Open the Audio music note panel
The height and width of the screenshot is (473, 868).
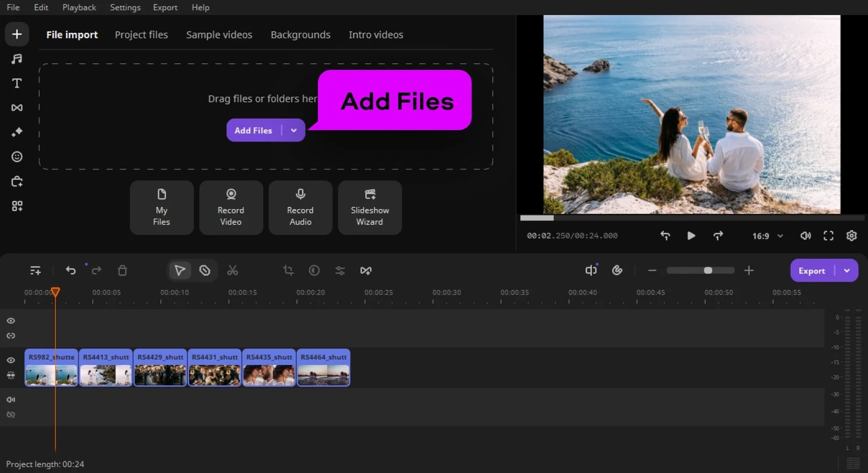pyautogui.click(x=17, y=59)
